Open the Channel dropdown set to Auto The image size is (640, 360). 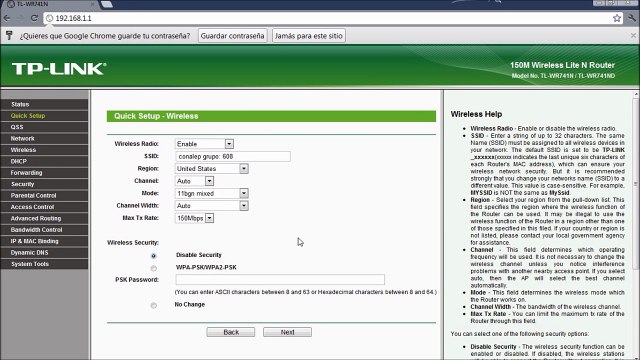pos(194,181)
